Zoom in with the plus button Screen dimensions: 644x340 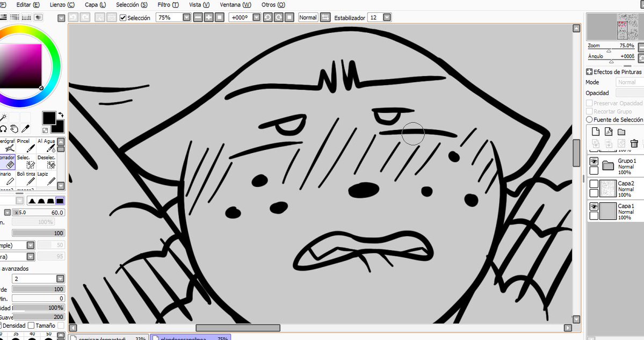[x=208, y=17]
